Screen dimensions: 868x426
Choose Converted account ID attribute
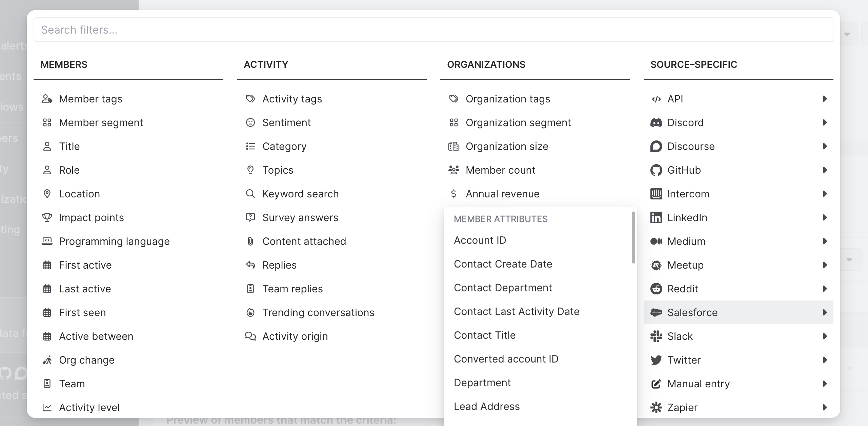506,359
